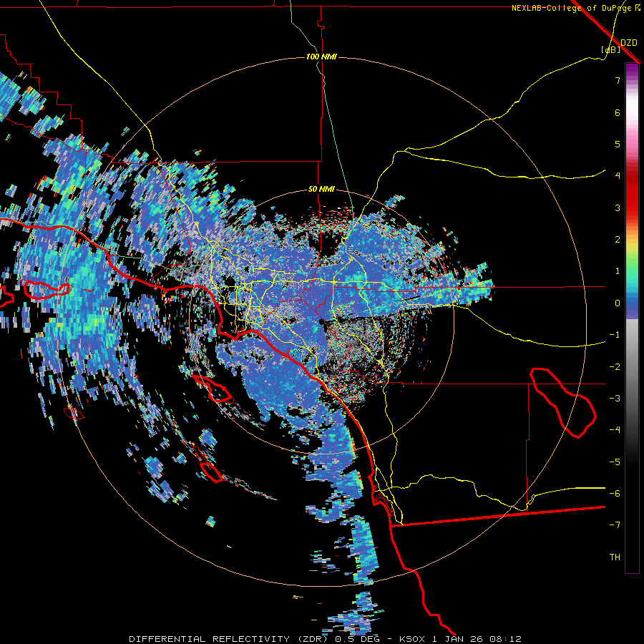Viewport: 644px width, 644px height.
Task: Select the -5 value on the scale
Action: pos(615,462)
